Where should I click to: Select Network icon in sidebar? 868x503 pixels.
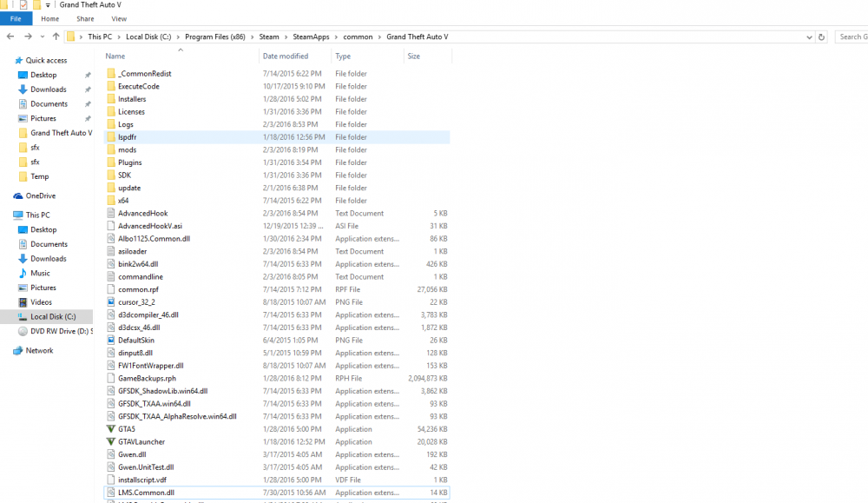click(x=18, y=351)
